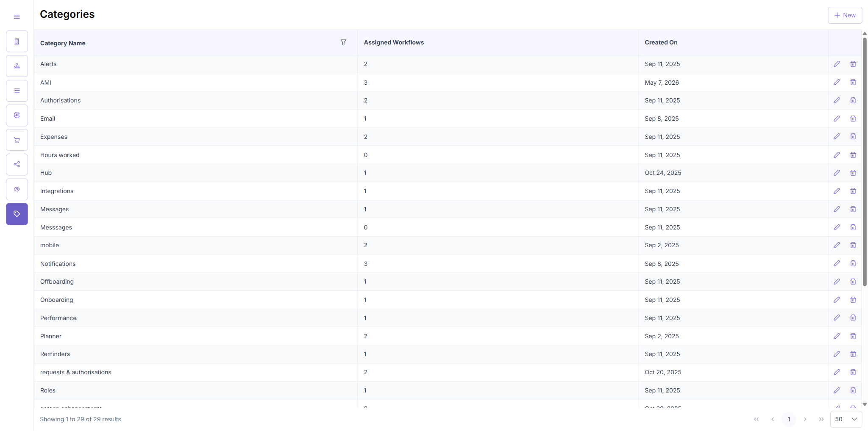Select the requests & authorisations name
The height and width of the screenshot is (431, 868).
tap(76, 372)
